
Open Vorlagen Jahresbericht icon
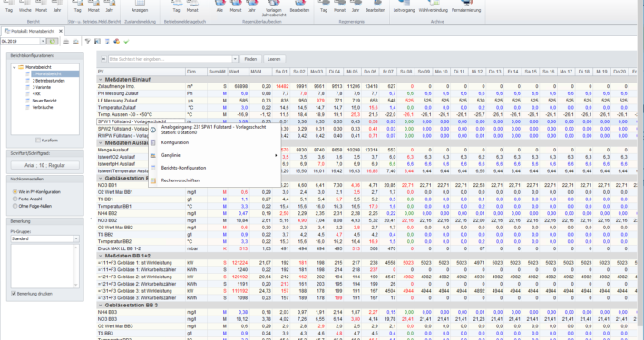tap(274, 8)
